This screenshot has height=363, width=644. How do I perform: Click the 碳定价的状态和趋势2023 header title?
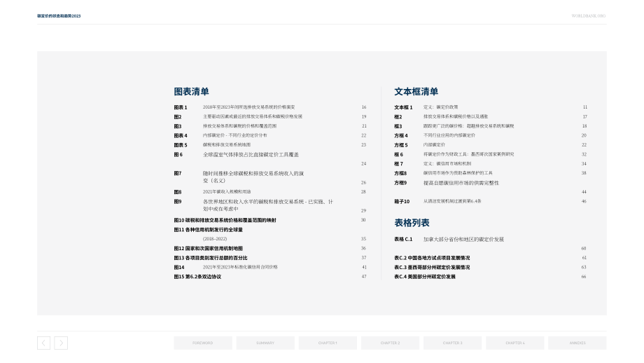click(59, 16)
